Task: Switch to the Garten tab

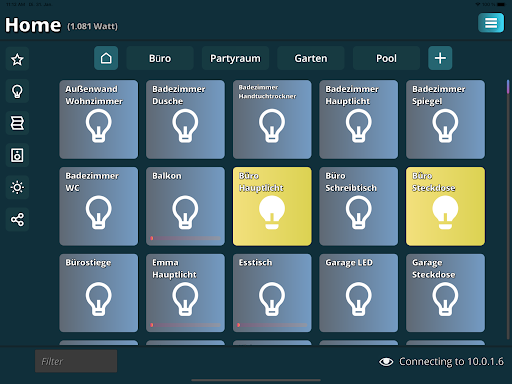Action: click(x=311, y=58)
